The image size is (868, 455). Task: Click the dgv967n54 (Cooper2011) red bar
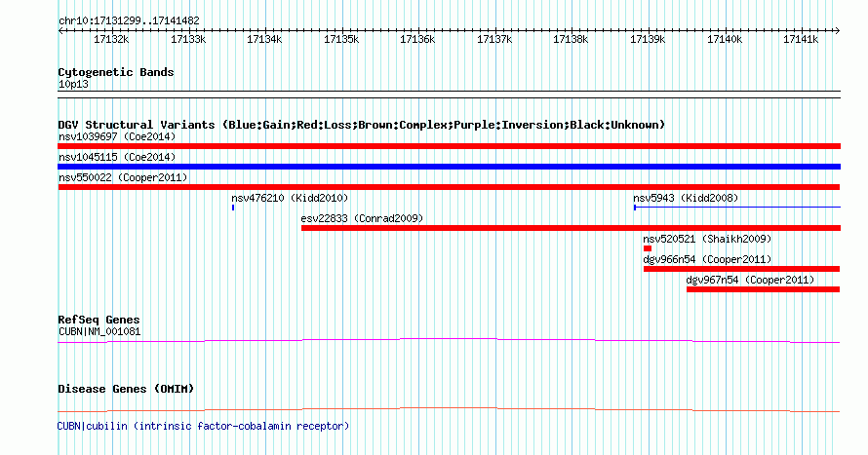(763, 289)
